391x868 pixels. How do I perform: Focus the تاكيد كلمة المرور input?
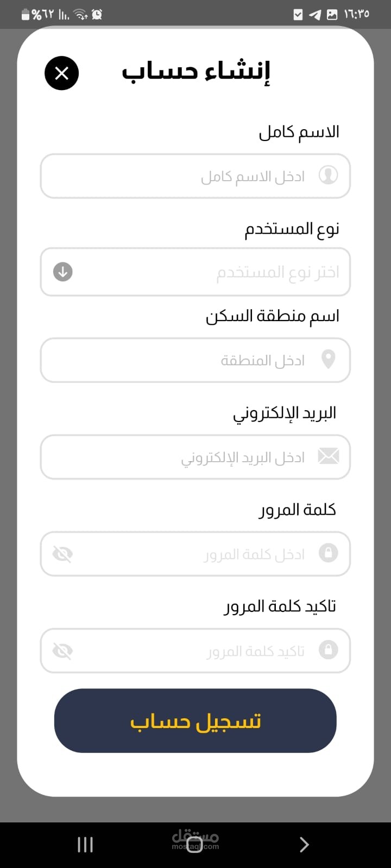click(x=217, y=650)
